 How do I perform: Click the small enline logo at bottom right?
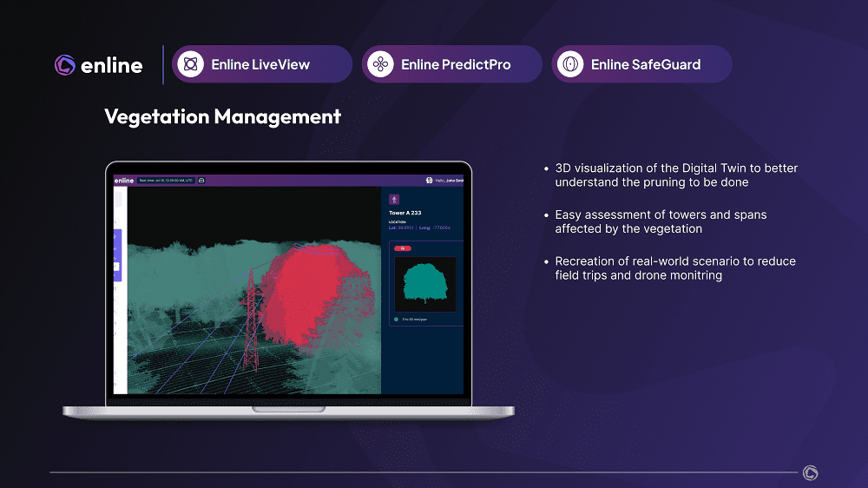pyautogui.click(x=811, y=472)
